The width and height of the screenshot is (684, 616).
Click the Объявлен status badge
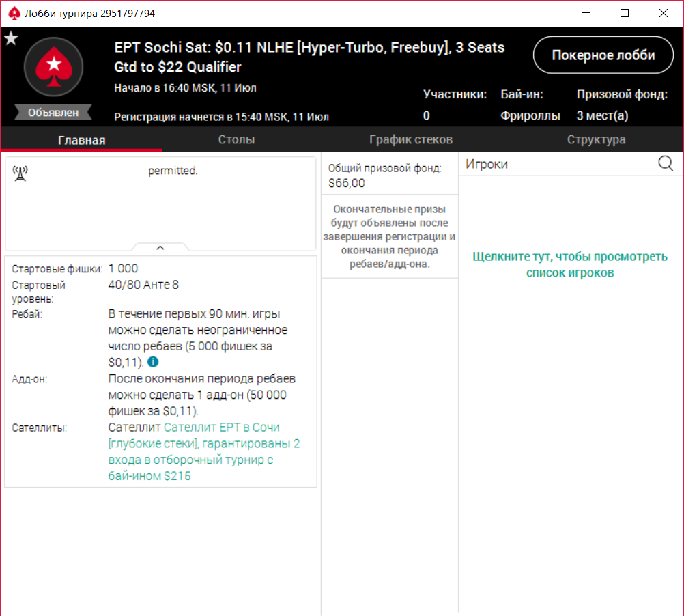(53, 112)
